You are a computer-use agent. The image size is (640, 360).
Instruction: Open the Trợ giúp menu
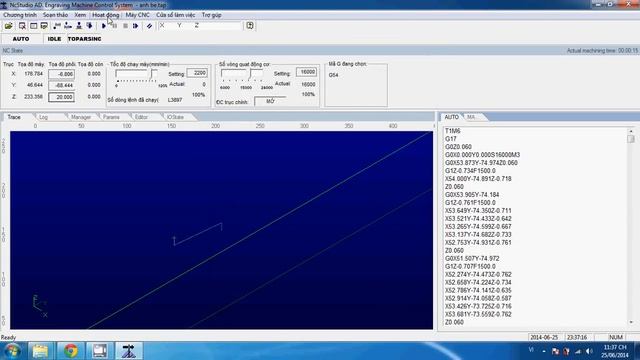point(211,15)
